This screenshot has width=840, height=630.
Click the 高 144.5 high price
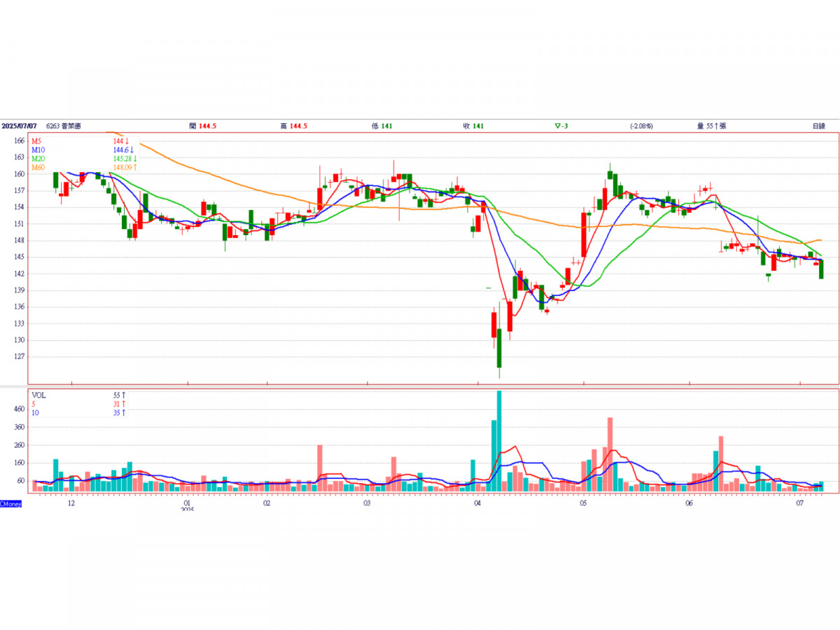click(x=294, y=126)
